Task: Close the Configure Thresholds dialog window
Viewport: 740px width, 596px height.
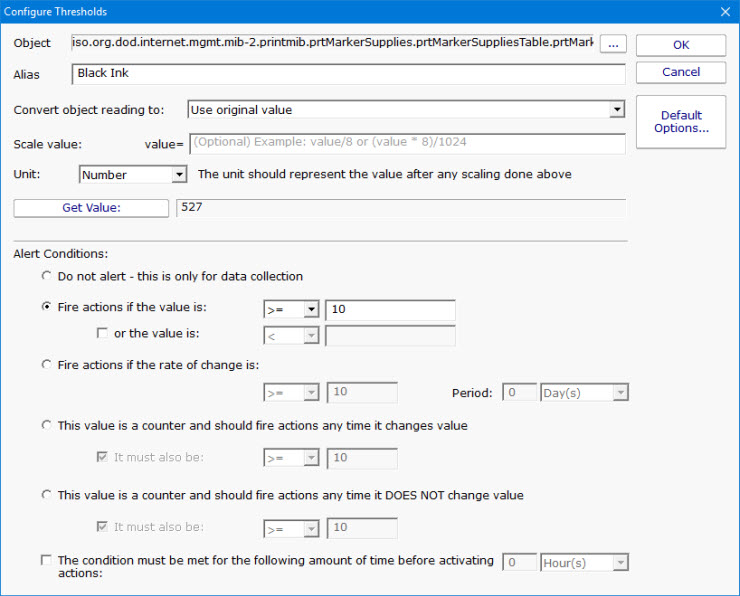Action: (x=726, y=12)
